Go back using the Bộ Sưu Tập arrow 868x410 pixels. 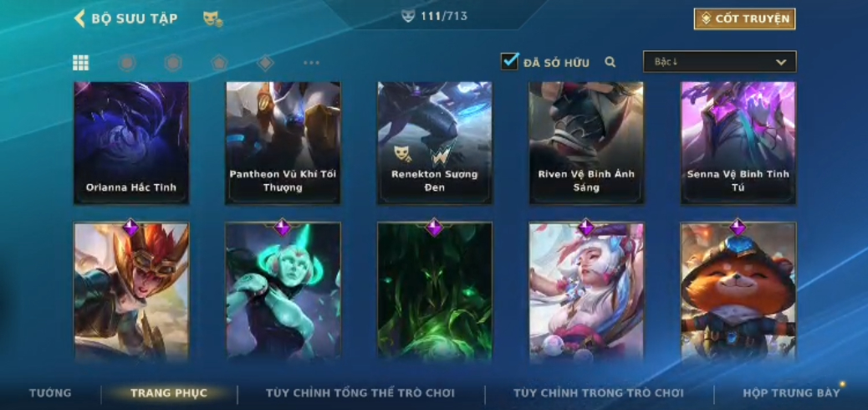point(79,18)
